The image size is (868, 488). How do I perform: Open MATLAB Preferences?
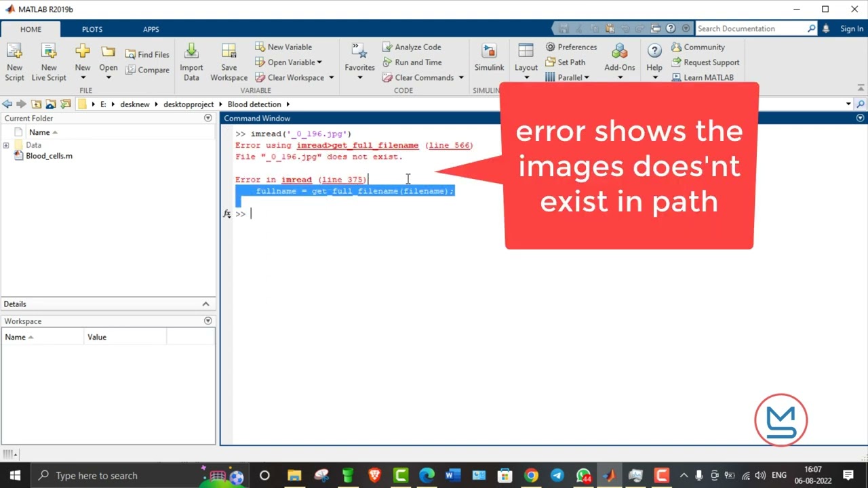(571, 47)
